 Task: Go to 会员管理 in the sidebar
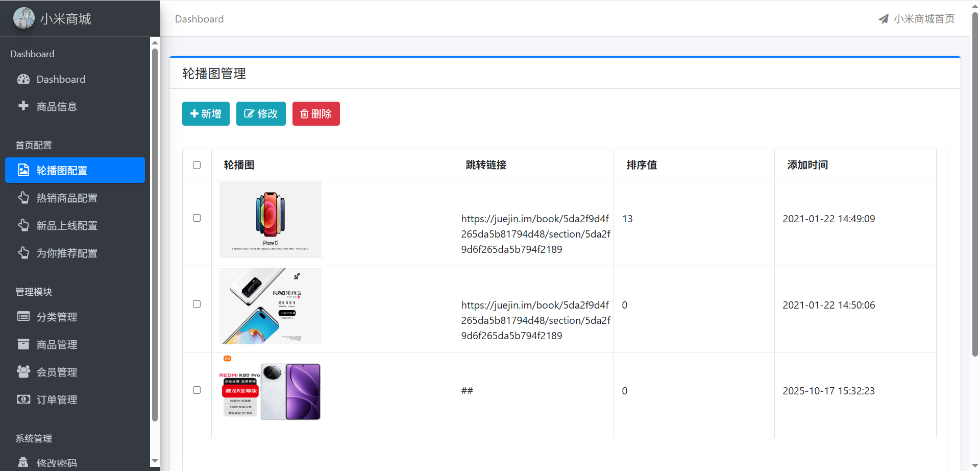75,372
